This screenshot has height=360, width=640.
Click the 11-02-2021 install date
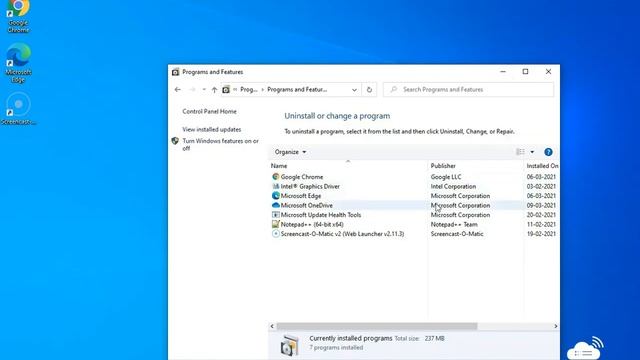[541, 224]
